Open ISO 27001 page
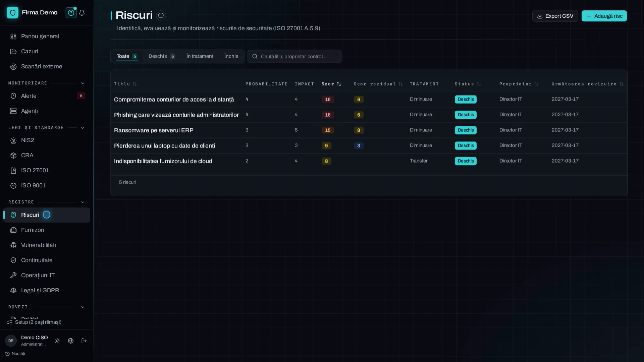This screenshot has width=644, height=362. (47, 170)
